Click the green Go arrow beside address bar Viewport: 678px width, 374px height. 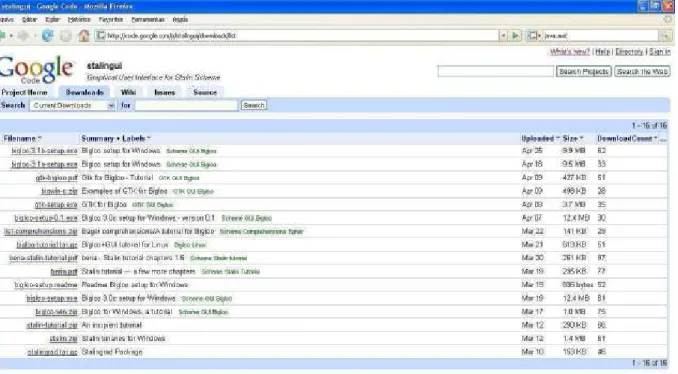pyautogui.click(x=515, y=36)
